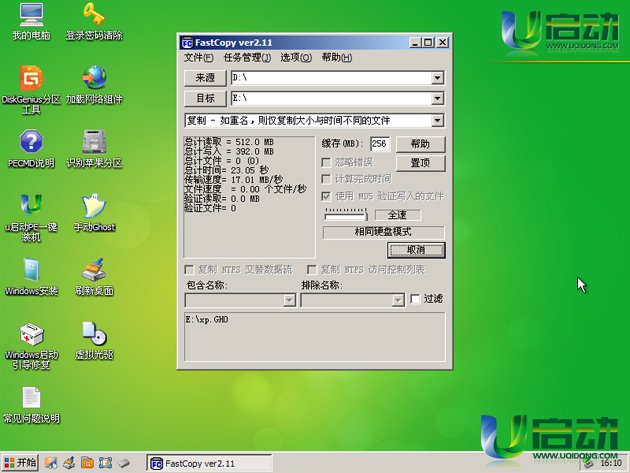Click the 全速 speed label

[x=398, y=215]
